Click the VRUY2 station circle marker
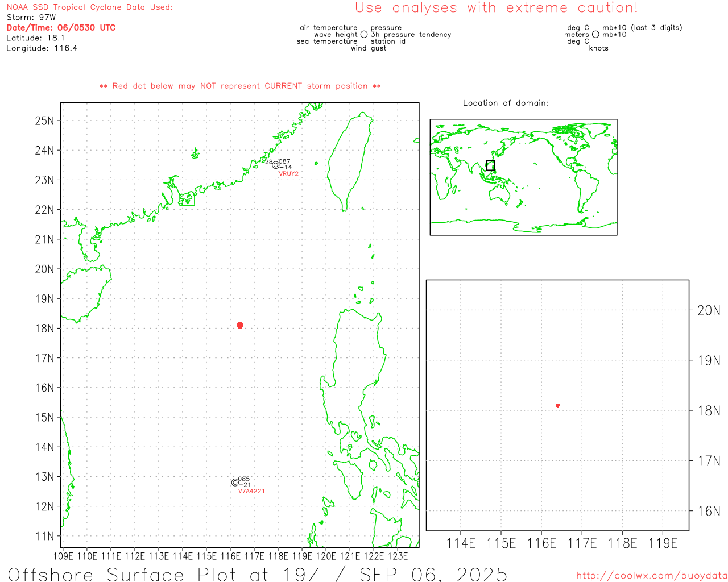This screenshot has width=728, height=582. click(x=276, y=165)
